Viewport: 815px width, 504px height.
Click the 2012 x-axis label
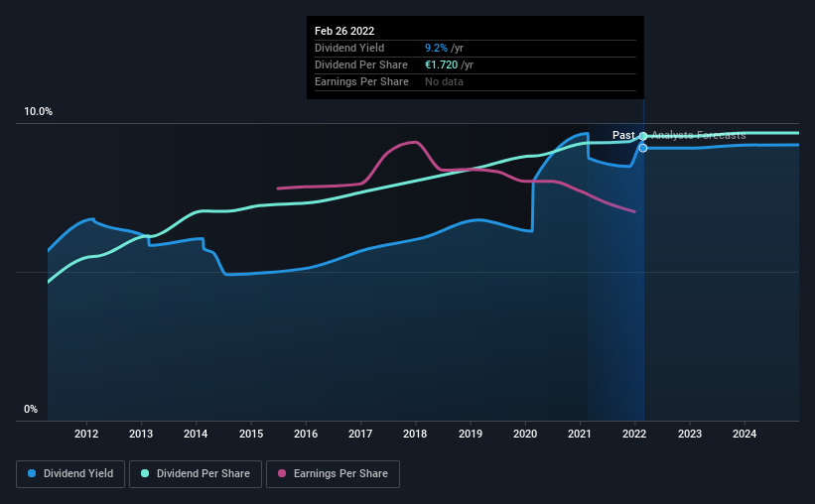86,434
